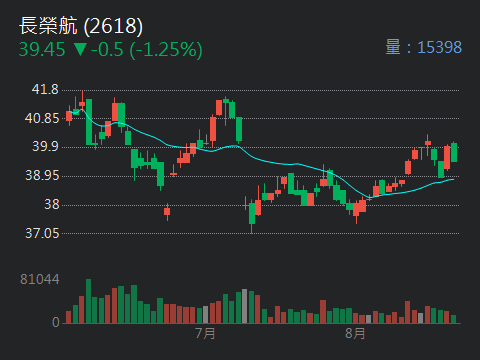Click the 8月 date axis label

(355, 333)
